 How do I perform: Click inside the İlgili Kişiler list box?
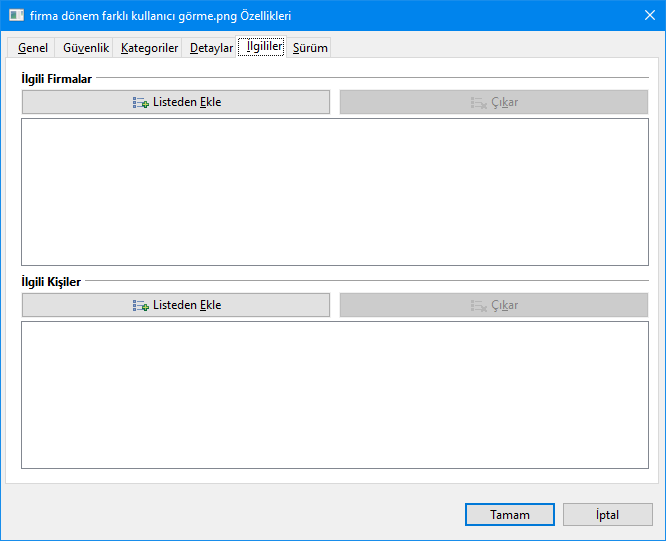coord(334,394)
